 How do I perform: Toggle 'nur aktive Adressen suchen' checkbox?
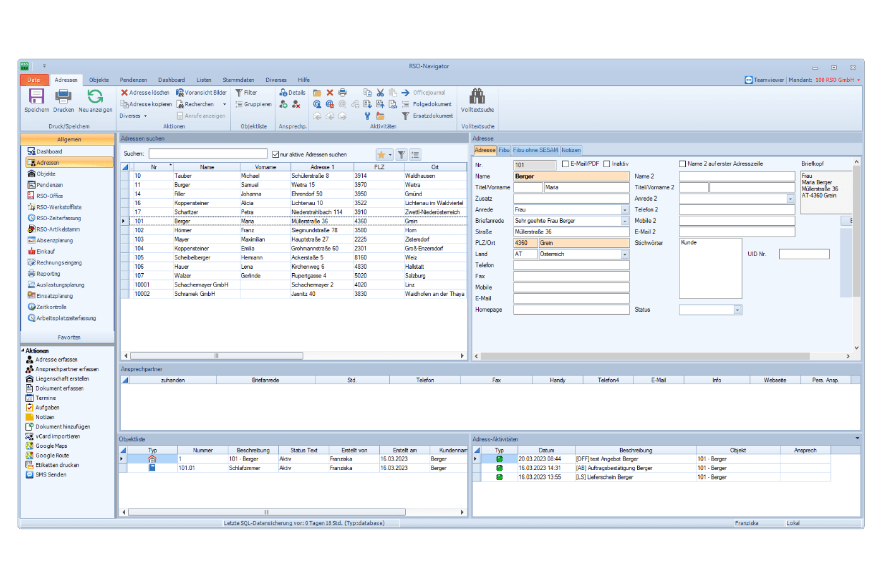276,155
